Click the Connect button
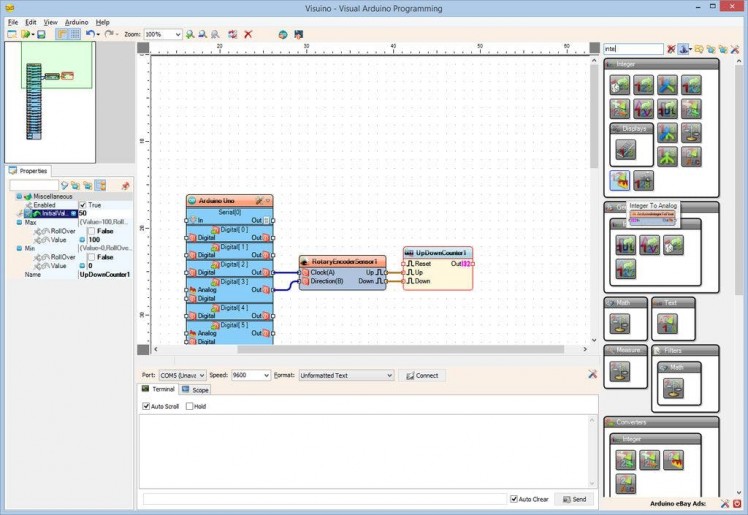 [422, 375]
